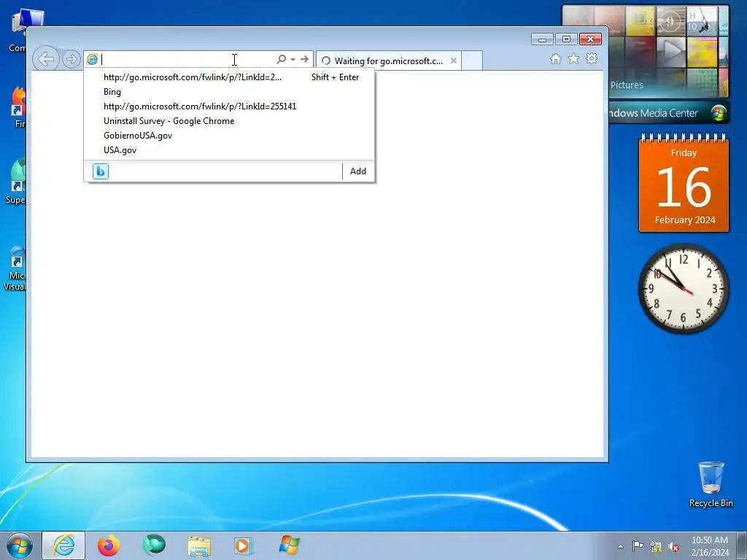This screenshot has width=747, height=560.
Task: Show hidden tray icons arrow
Action: click(x=620, y=546)
